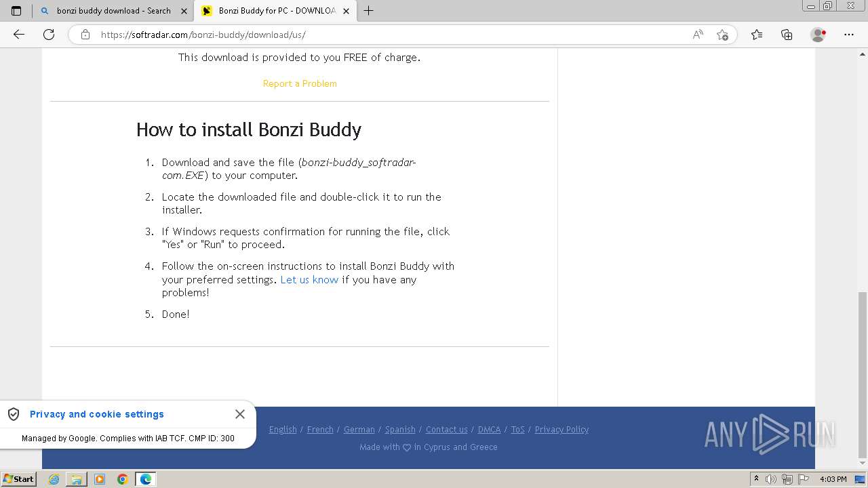Open the Privacy Policy link
The width and height of the screenshot is (868, 488).
(561, 429)
